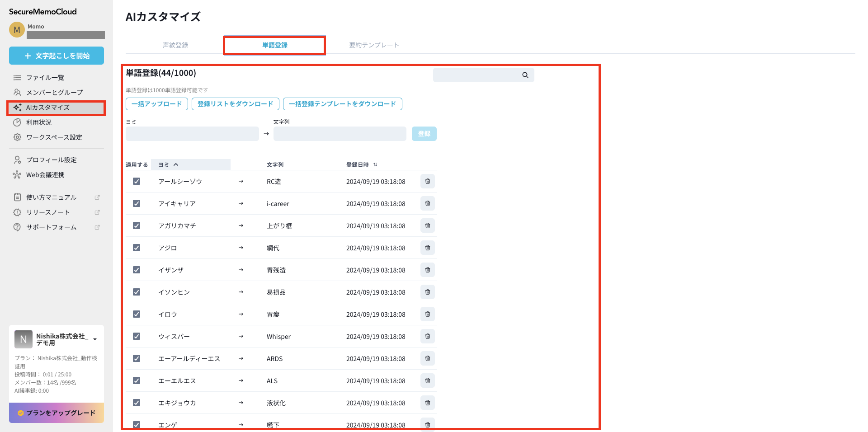
Task: Open the 利用状況 usage page
Action: (x=39, y=122)
